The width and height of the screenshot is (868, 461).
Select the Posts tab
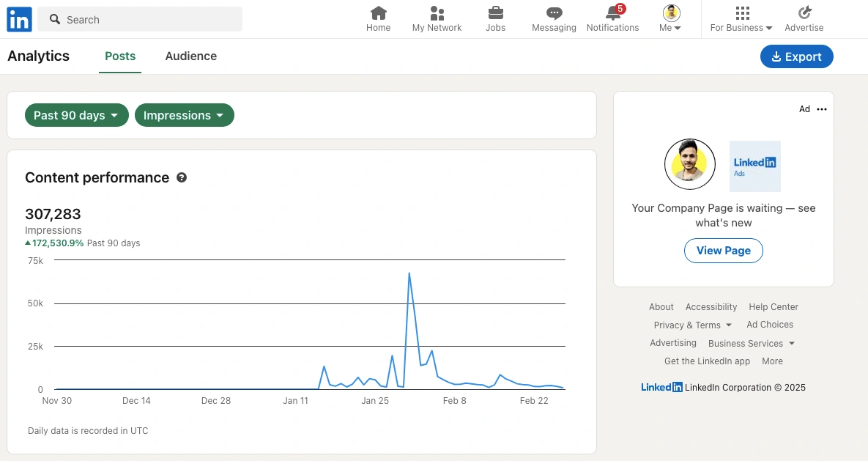tap(120, 56)
